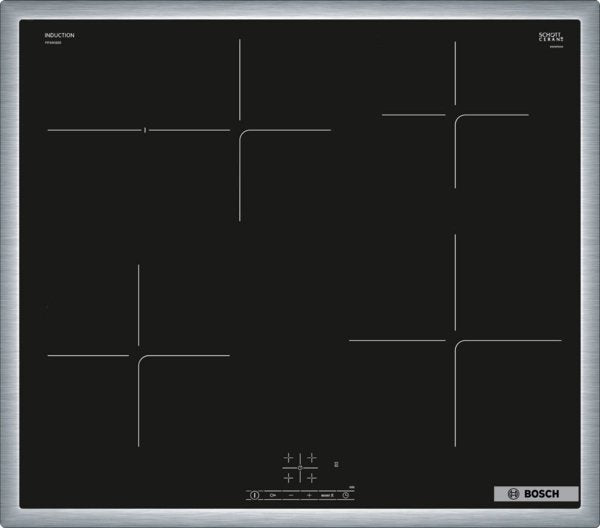This screenshot has width=600, height=528.
Task: Tap the bottom-right cooking zone corner marker
Action: point(455,341)
